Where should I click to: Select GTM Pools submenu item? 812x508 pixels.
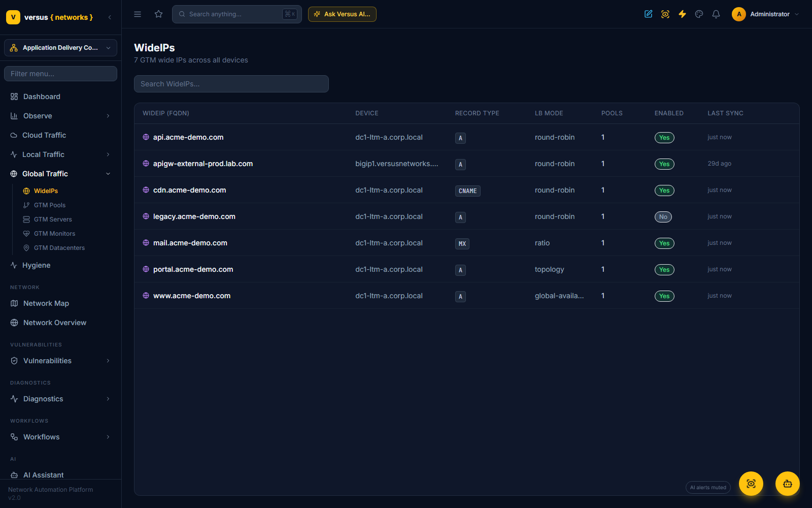pyautogui.click(x=50, y=205)
